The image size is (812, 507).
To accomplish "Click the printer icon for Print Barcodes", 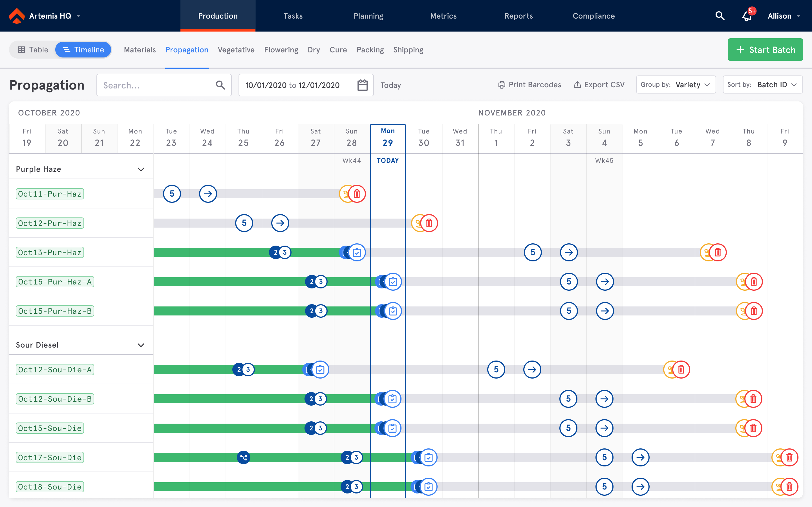I will [x=501, y=85].
